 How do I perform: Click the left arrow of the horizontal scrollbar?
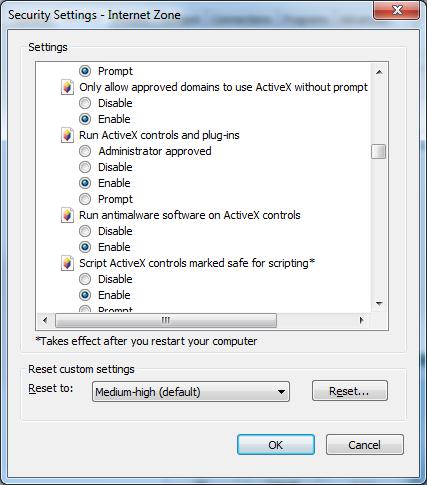click(x=45, y=321)
